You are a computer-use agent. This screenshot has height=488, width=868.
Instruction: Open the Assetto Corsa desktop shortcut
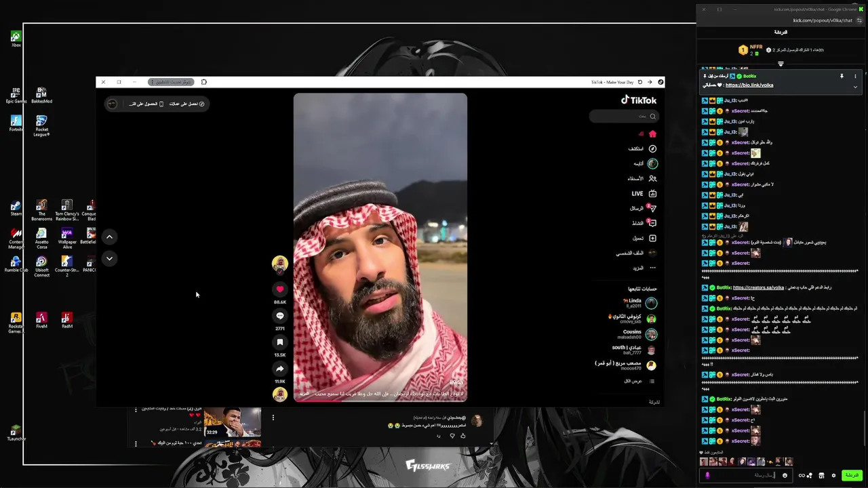click(41, 239)
